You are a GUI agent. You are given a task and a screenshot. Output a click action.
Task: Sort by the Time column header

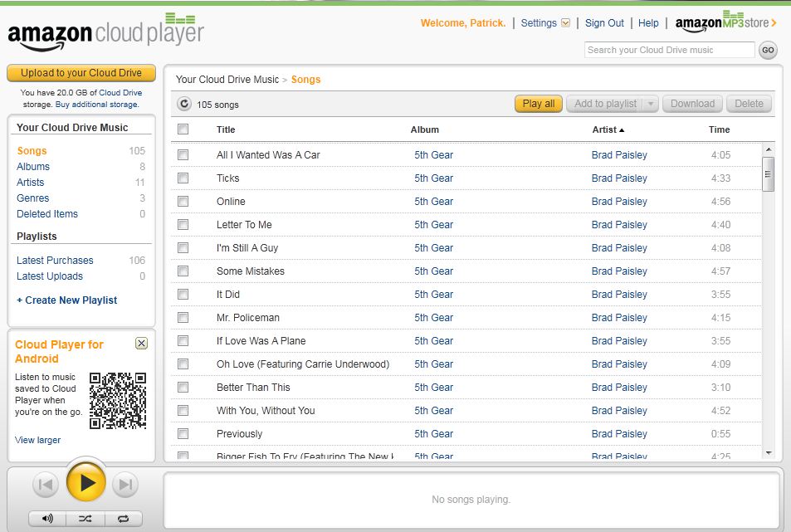coord(719,129)
